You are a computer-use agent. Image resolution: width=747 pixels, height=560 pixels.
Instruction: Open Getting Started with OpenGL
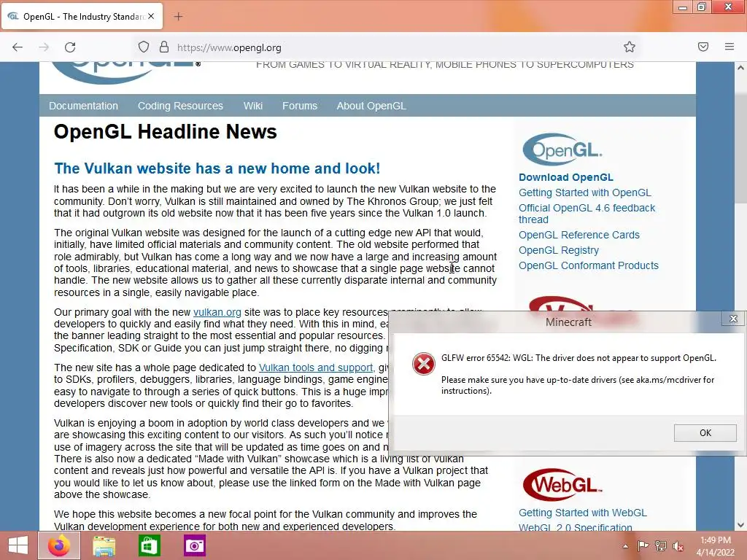click(x=584, y=192)
